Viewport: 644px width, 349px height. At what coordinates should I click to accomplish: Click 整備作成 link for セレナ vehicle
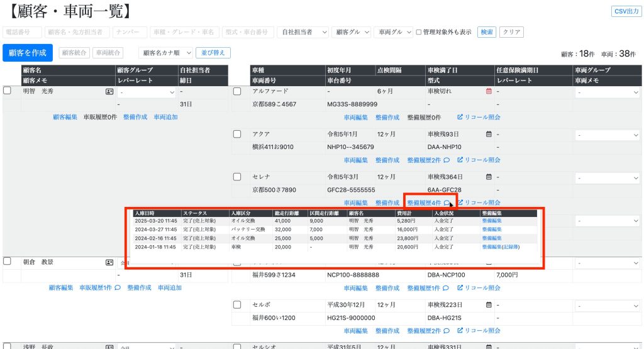point(387,203)
